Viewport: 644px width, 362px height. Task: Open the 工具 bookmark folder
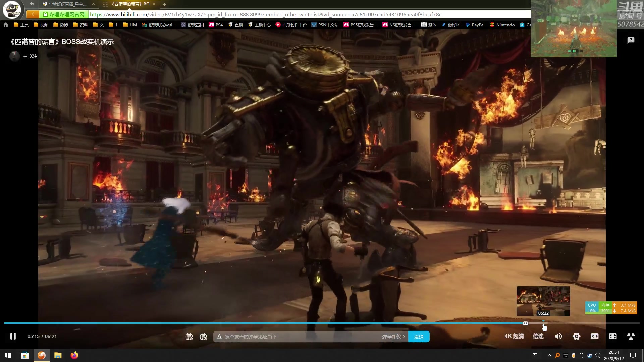21,25
